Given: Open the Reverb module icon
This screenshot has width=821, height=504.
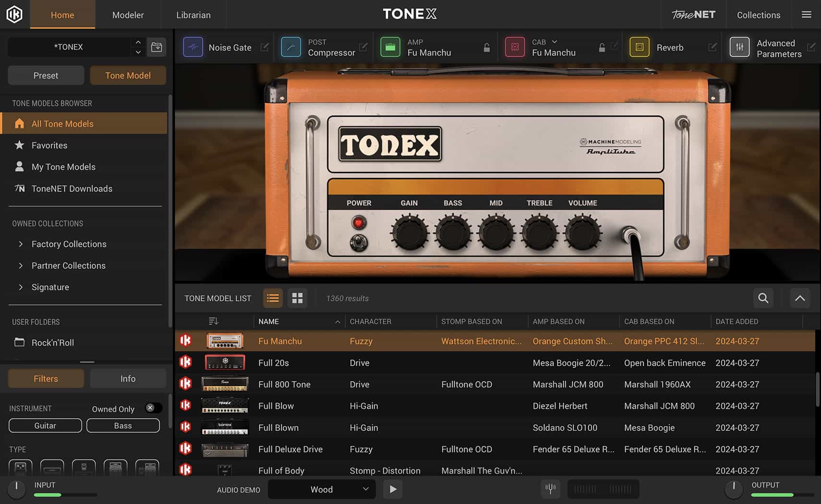Looking at the screenshot, I should pyautogui.click(x=640, y=47).
